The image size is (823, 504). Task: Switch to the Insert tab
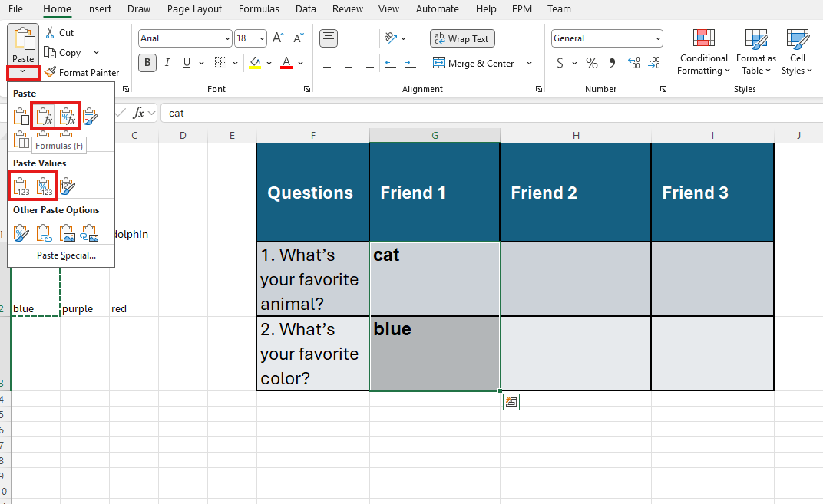[99, 9]
